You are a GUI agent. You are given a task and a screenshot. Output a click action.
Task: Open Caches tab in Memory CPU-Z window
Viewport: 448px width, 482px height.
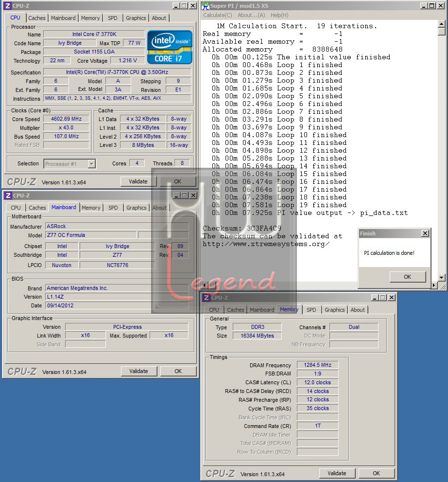(236, 310)
